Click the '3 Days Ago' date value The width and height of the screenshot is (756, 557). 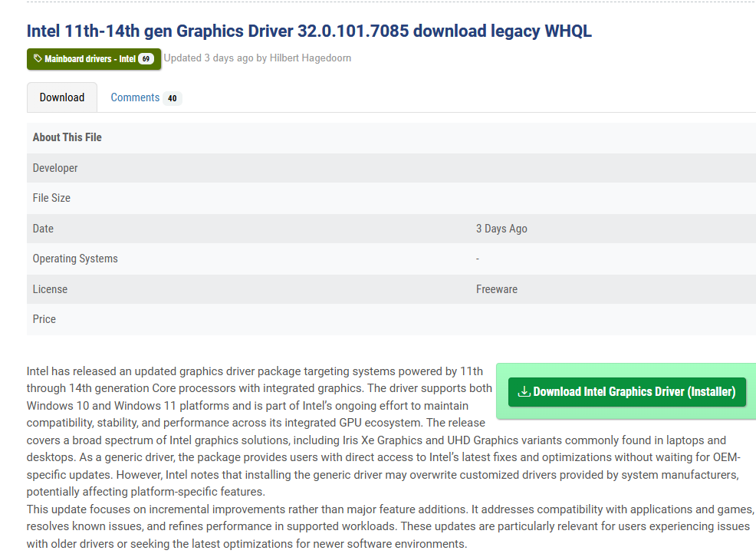[x=501, y=229]
